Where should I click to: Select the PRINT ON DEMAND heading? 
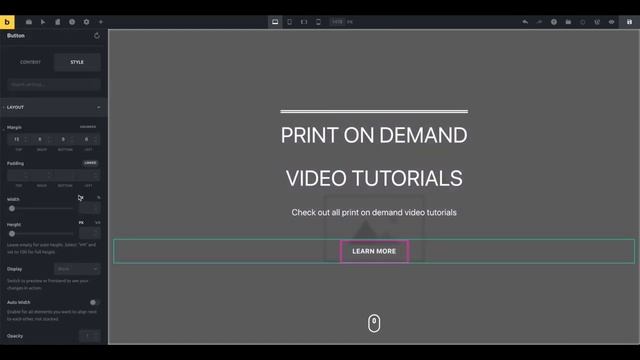[x=374, y=135]
